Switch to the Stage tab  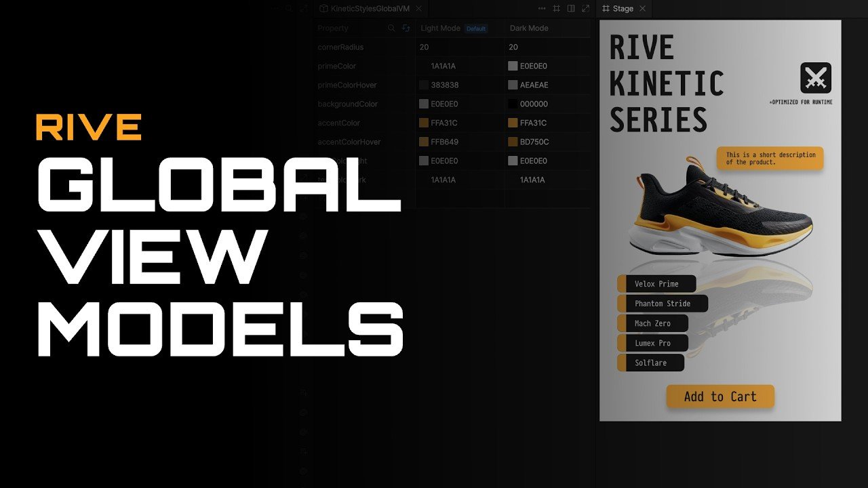tap(624, 9)
